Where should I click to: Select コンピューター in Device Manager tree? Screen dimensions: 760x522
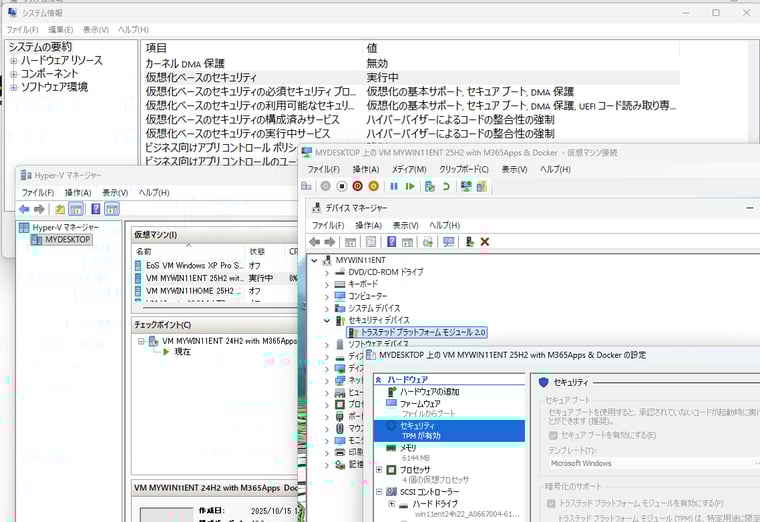coord(368,296)
